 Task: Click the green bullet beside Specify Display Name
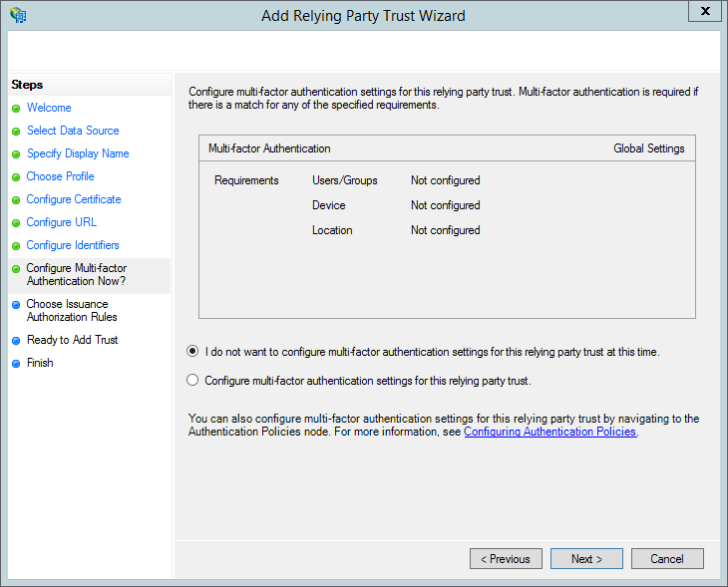click(x=16, y=154)
